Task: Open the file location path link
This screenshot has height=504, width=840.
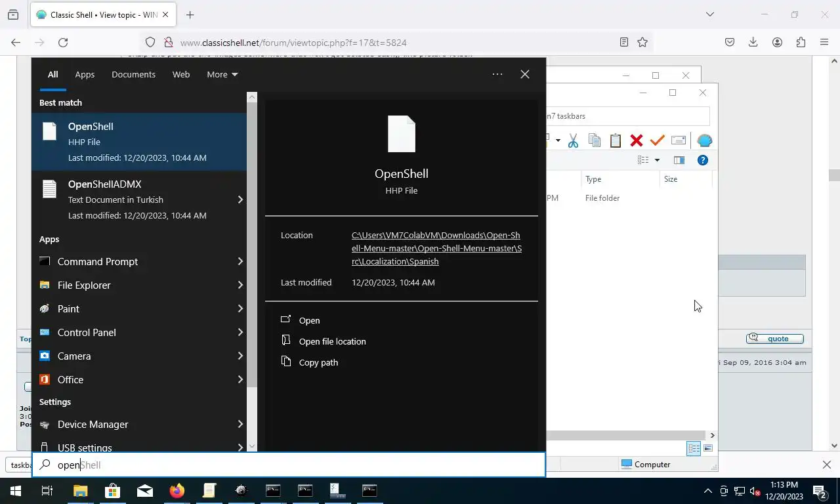Action: tap(436, 248)
